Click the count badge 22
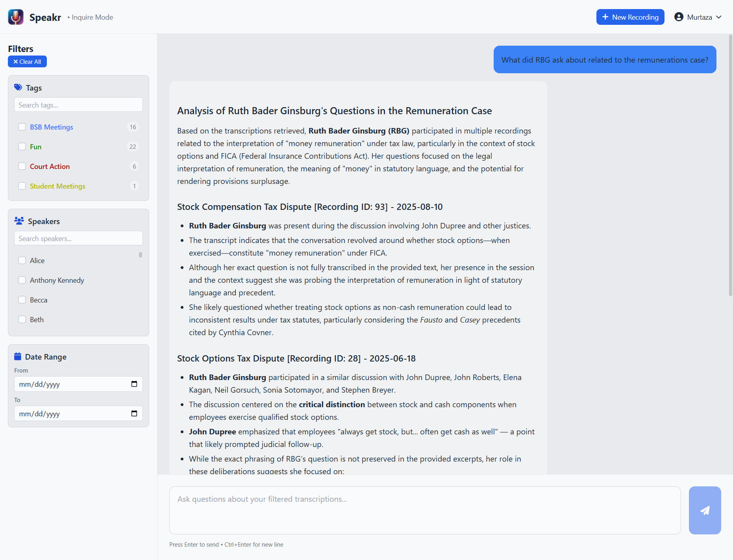This screenshot has width=733, height=560. [x=133, y=146]
